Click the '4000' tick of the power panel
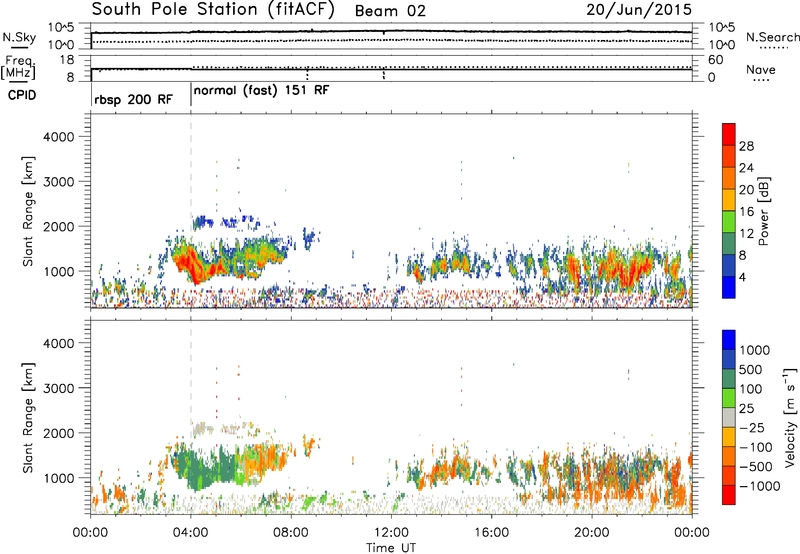 pos(58,137)
